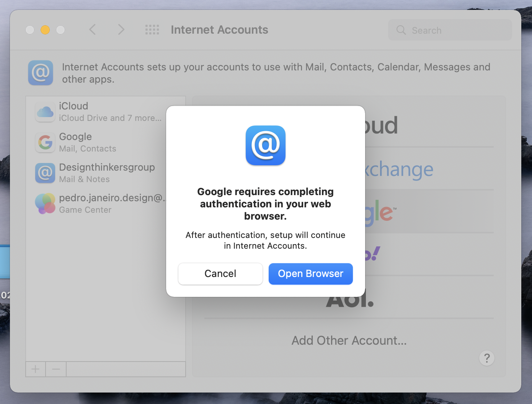
Task: Click the Open Browser button
Action: pyautogui.click(x=310, y=274)
